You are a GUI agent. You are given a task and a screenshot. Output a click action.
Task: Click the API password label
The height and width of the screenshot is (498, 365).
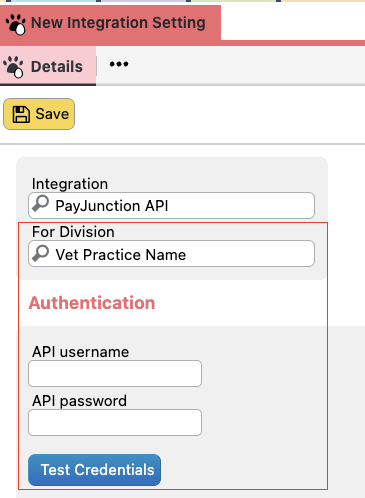point(80,401)
